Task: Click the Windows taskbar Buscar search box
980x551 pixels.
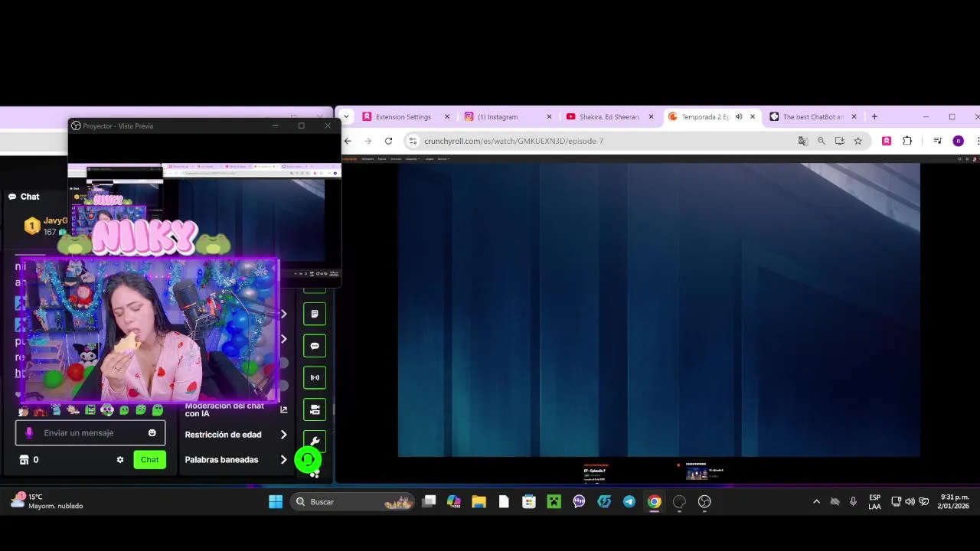Action: coord(352,502)
